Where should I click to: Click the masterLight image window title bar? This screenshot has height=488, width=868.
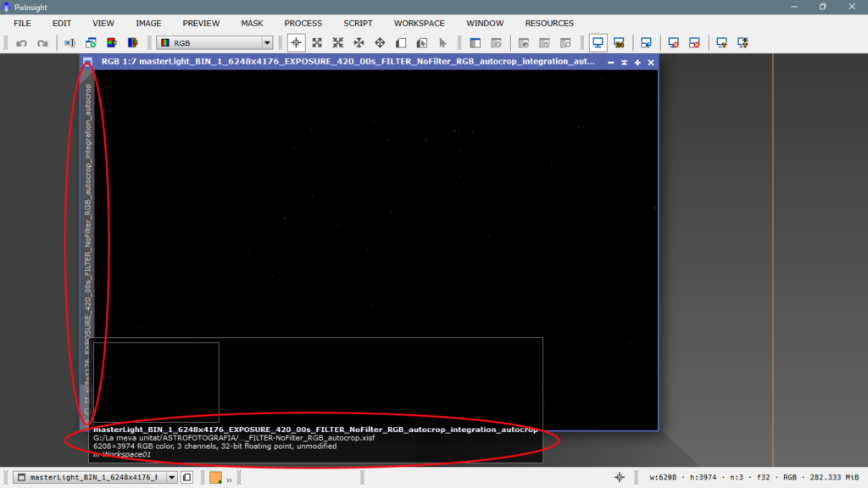click(x=348, y=61)
